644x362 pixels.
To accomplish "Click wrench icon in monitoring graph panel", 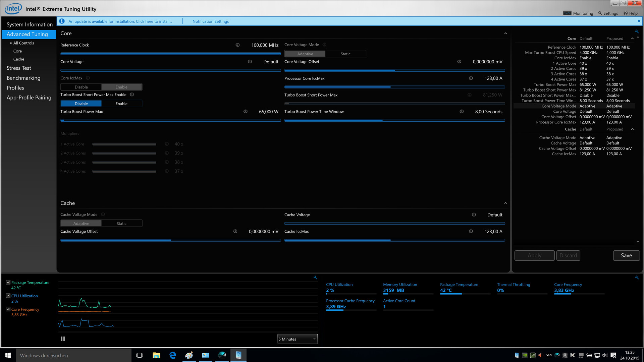I will coord(315,278).
